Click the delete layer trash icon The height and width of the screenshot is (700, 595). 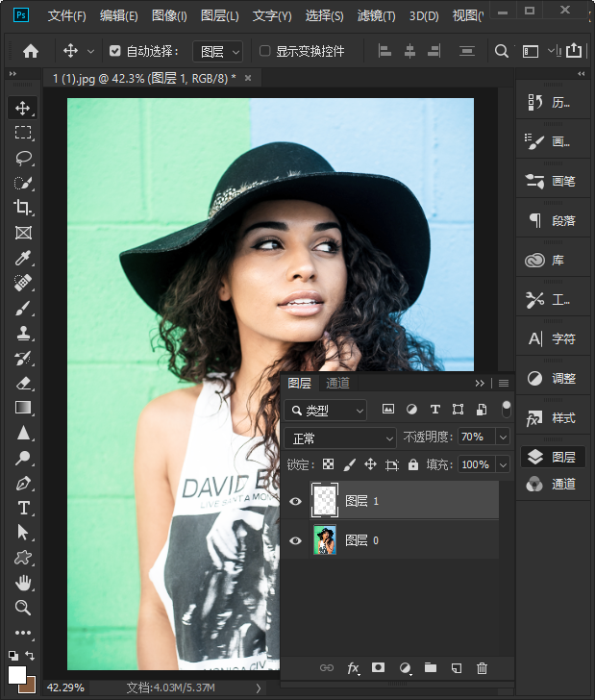click(483, 667)
